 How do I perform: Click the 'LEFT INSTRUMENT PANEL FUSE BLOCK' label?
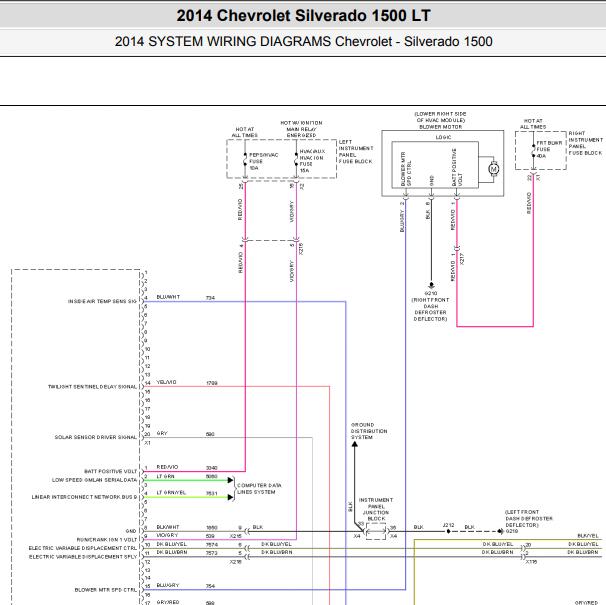pos(356,152)
